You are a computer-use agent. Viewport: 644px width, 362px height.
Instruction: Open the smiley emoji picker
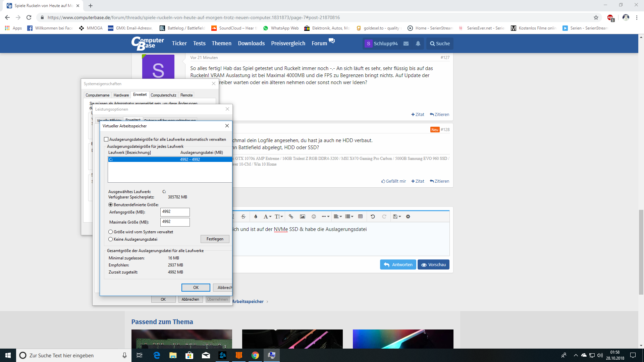314,217
